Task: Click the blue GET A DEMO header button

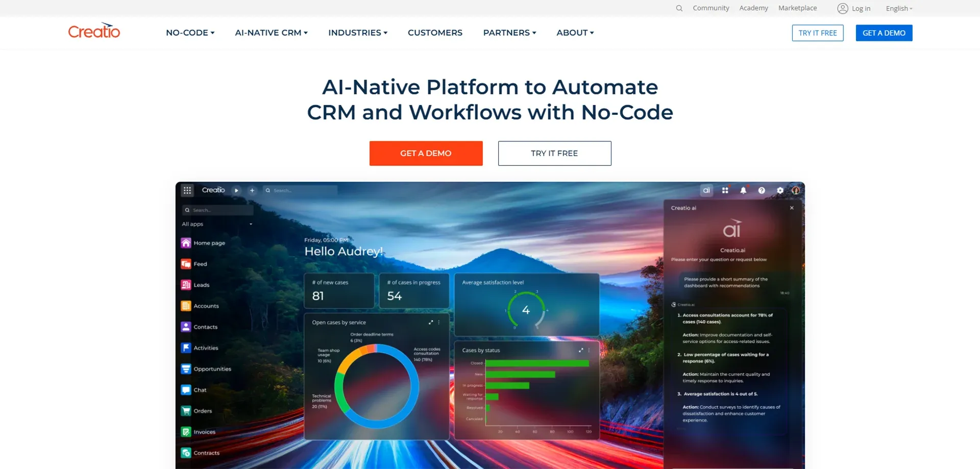Action: point(884,33)
